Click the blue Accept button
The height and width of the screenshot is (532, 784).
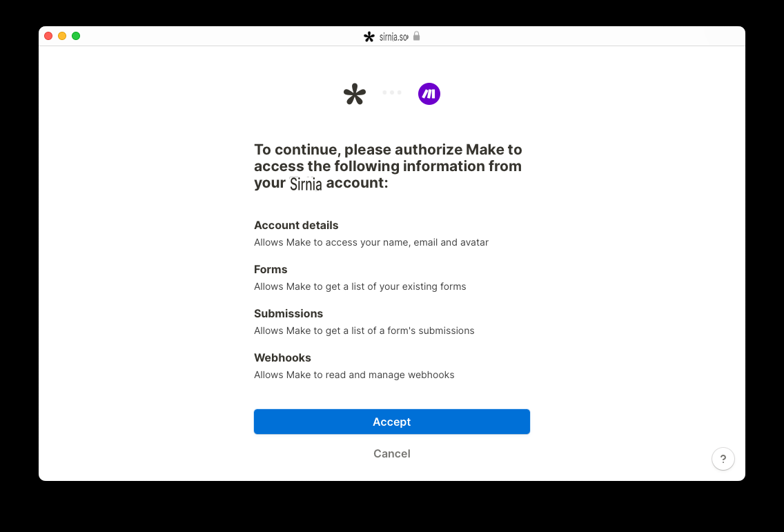click(x=391, y=422)
